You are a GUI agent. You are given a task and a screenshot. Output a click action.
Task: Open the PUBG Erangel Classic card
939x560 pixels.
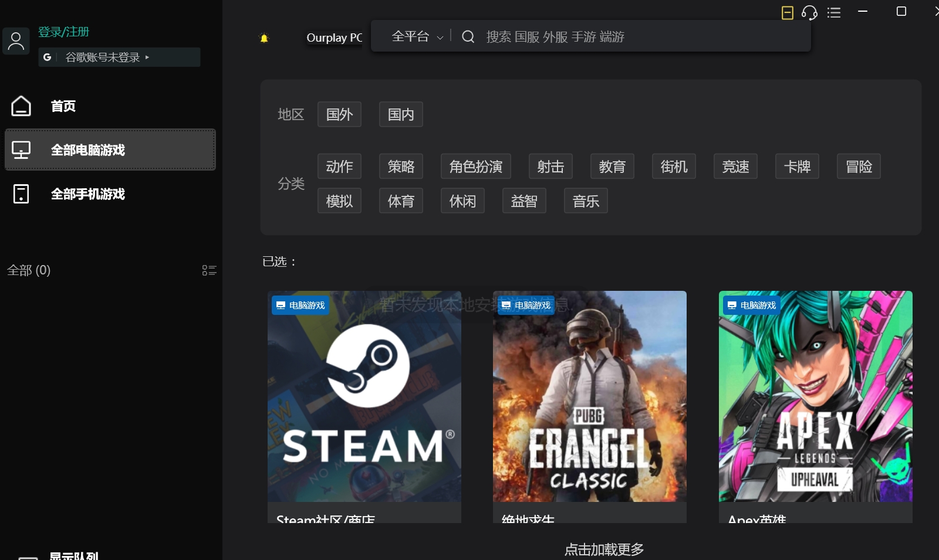click(590, 406)
